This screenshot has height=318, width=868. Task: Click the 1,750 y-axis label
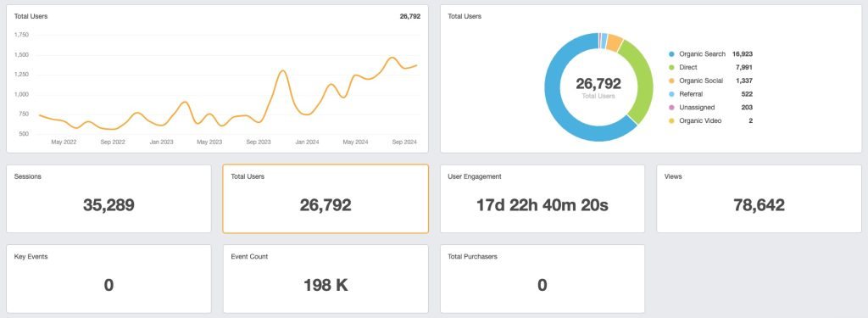pos(21,35)
